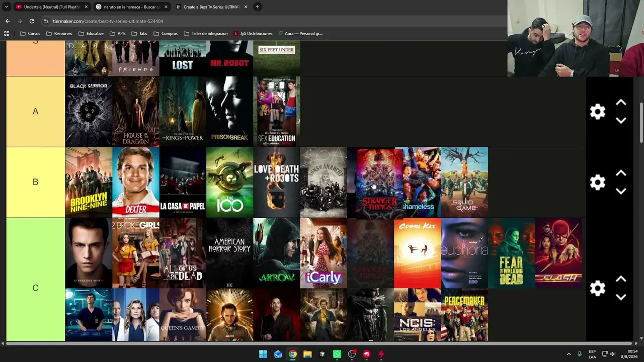Select the Sex Education poster
The height and width of the screenshot is (362, 644).
(x=277, y=112)
